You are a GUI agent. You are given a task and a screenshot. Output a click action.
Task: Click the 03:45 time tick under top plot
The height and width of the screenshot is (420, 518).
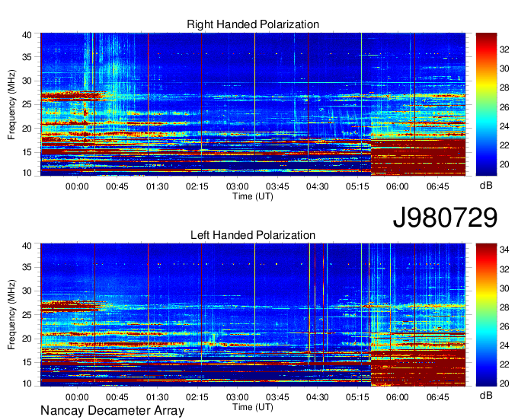[277, 186]
